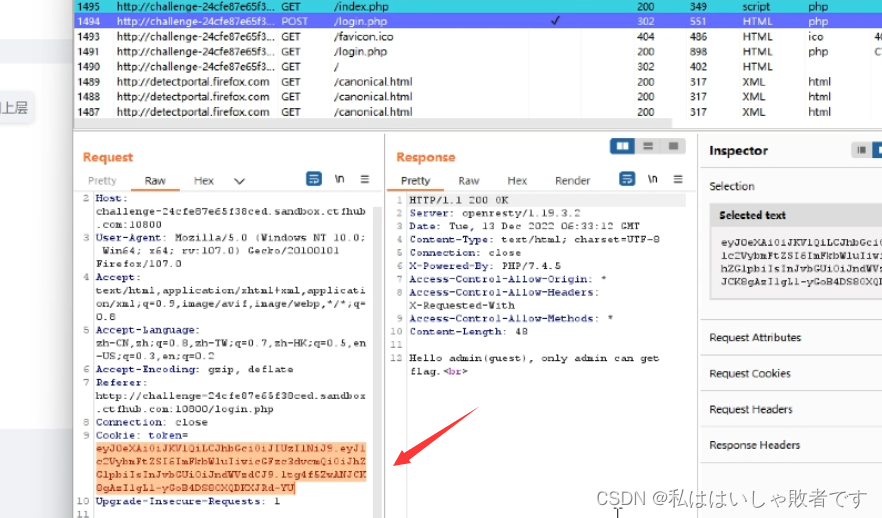Image resolution: width=882 pixels, height=518 pixels.
Task: Switch to horizontal stacked layout
Action: click(648, 146)
